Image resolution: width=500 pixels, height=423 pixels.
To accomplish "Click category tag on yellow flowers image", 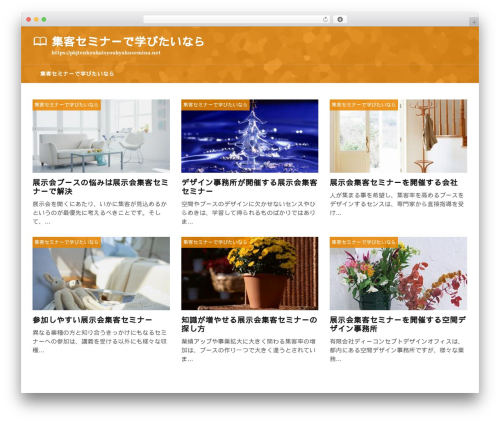I will (x=215, y=242).
